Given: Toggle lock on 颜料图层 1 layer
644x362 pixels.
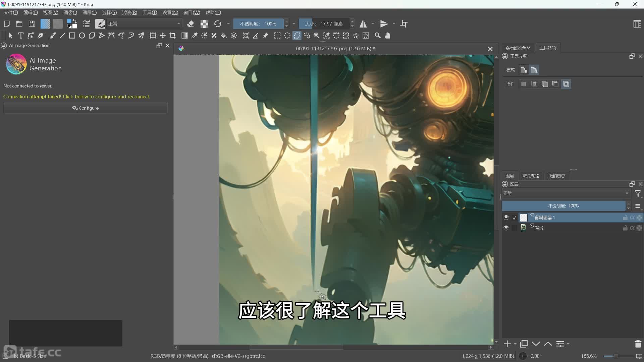Looking at the screenshot, I should [625, 218].
